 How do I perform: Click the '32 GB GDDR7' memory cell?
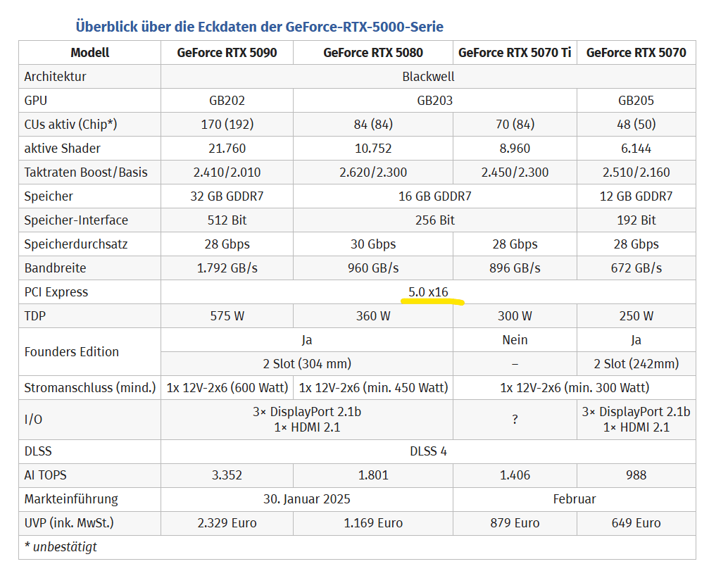coord(227,196)
